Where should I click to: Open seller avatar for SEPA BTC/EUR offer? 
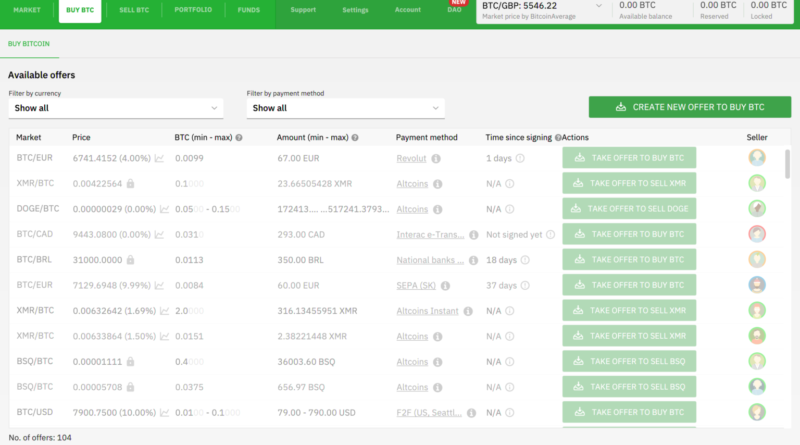point(757,285)
